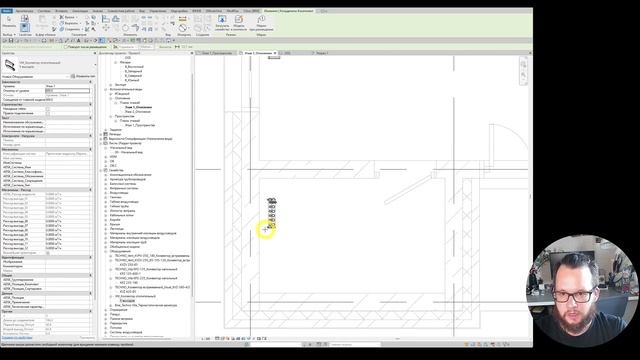The height and width of the screenshot is (360, 640).
Task: Toggle checkbox below flow rate parameters
Action: [x=48, y=253]
